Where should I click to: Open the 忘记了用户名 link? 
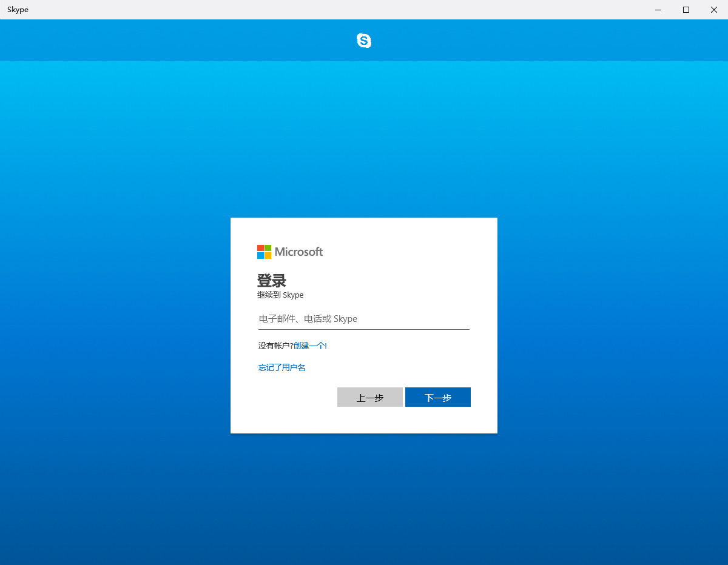pyautogui.click(x=282, y=367)
